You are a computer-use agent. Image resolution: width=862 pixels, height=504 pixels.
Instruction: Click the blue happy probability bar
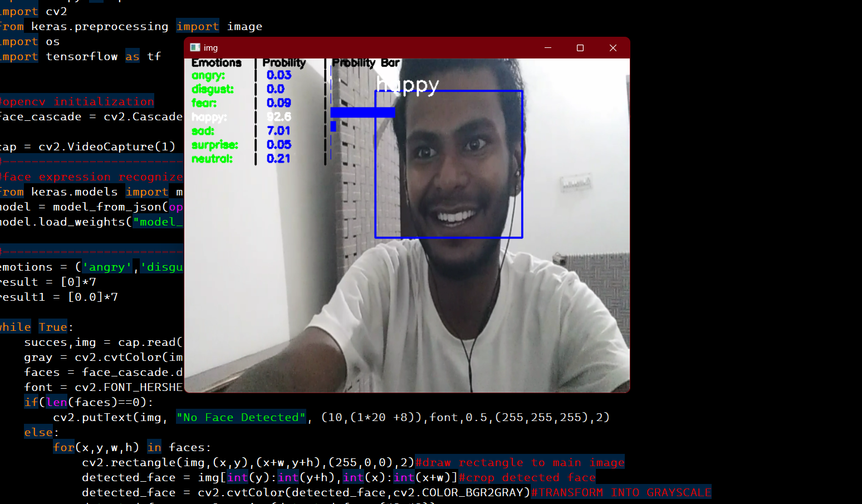click(x=362, y=112)
